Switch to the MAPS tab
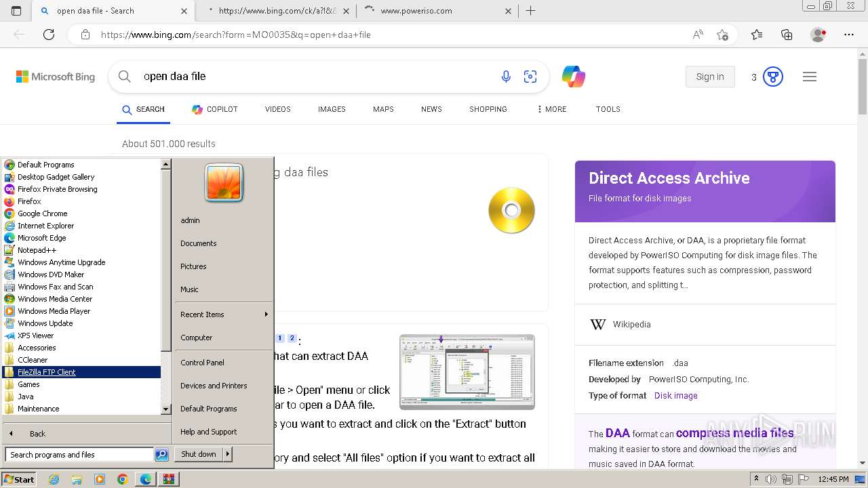Screen dimensions: 868x488 click(383, 109)
